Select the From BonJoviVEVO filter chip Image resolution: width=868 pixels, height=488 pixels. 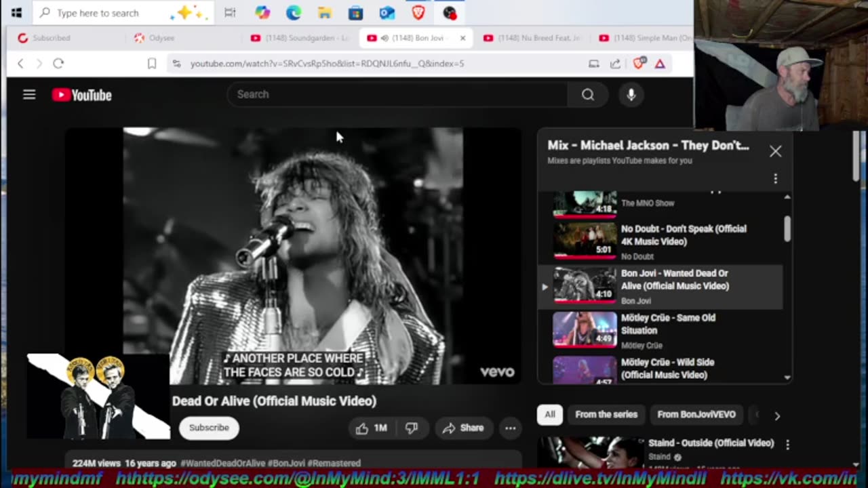[x=696, y=414]
